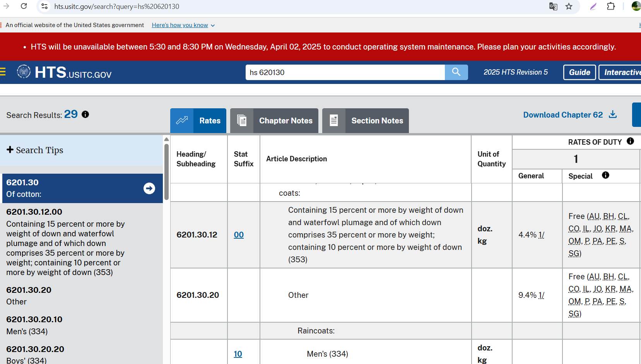
Task: Click the Guide button
Action: point(579,72)
